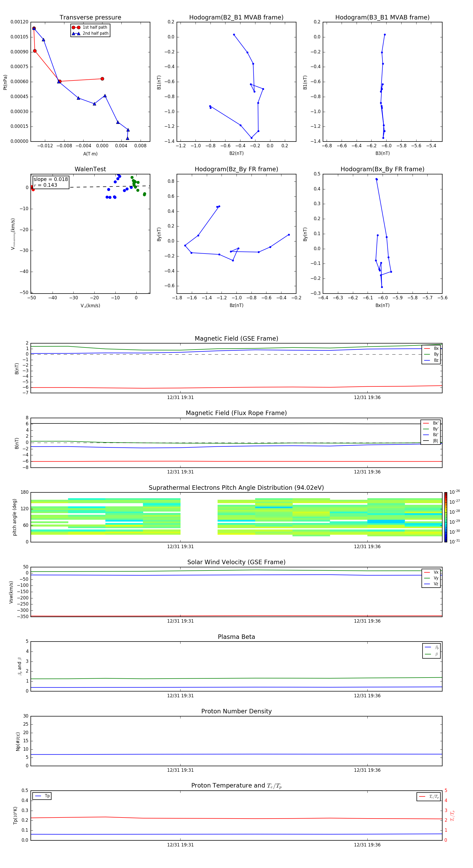Image resolution: width=473 pixels, height=868 pixels.
Task: Click the "B3(nT)" x-axis label
Action: tap(382, 153)
